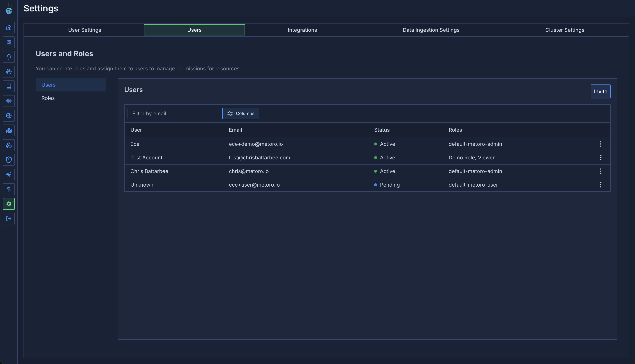Open the telescope icon in sidebar
This screenshot has width=635, height=364.
pyautogui.click(x=9, y=174)
